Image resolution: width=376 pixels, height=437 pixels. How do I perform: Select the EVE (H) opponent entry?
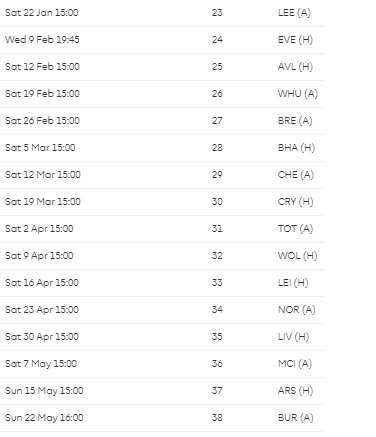(295, 40)
